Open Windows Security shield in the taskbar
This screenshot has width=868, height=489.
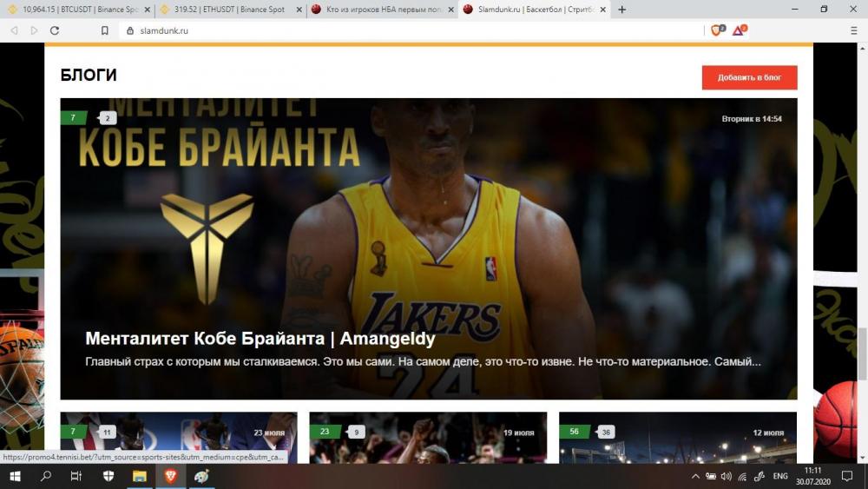coord(108,476)
